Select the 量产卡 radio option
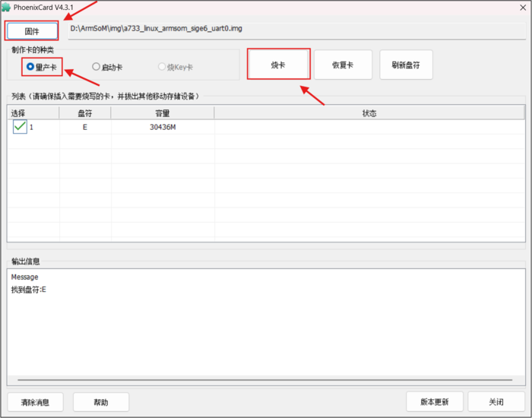This screenshot has height=418, width=532. 42,67
